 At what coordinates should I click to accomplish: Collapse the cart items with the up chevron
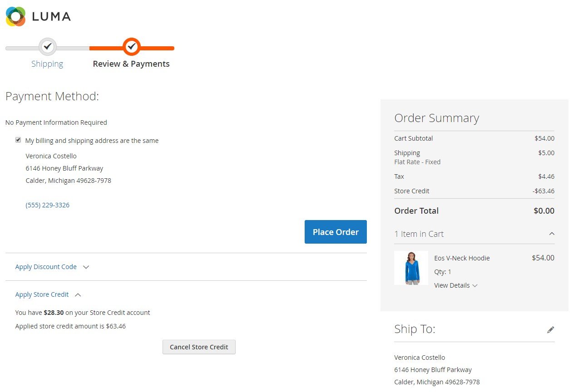pyautogui.click(x=552, y=234)
